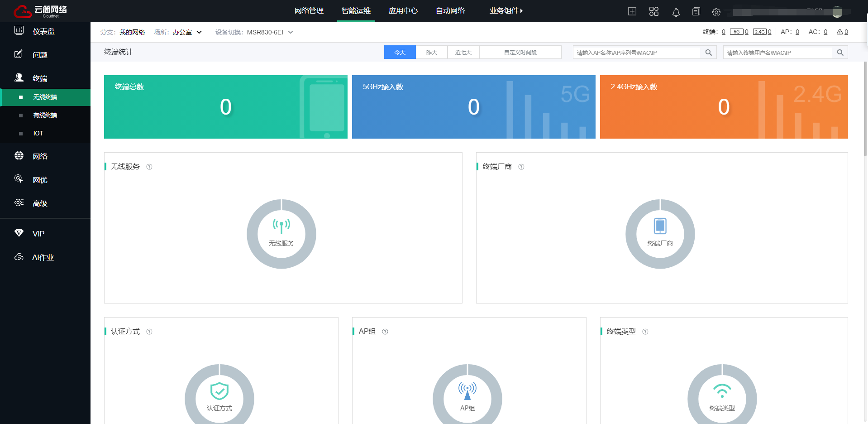The image size is (868, 424).
Task: Click the document log icon in top bar
Action: [696, 11]
